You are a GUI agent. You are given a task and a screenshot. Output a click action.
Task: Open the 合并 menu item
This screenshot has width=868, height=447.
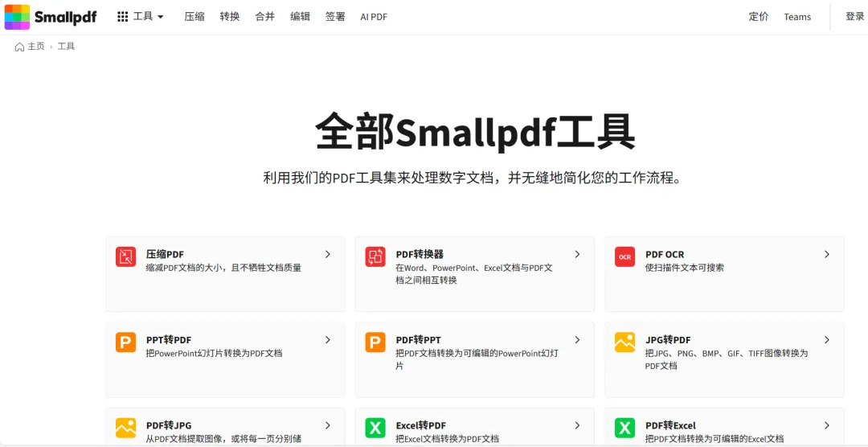coord(265,17)
